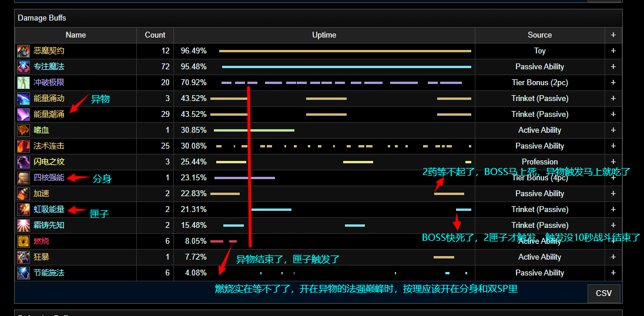Click the 专注魔法 uptime bar
Viewport: 644px width, 316px height.
pyautogui.click(x=346, y=67)
